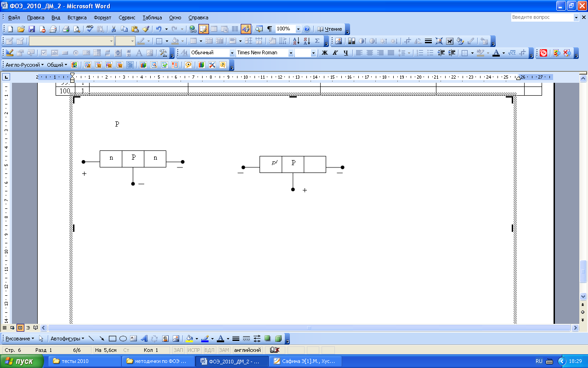Click the Save icon in the standard toolbar
588x368 pixels.
[x=32, y=29]
